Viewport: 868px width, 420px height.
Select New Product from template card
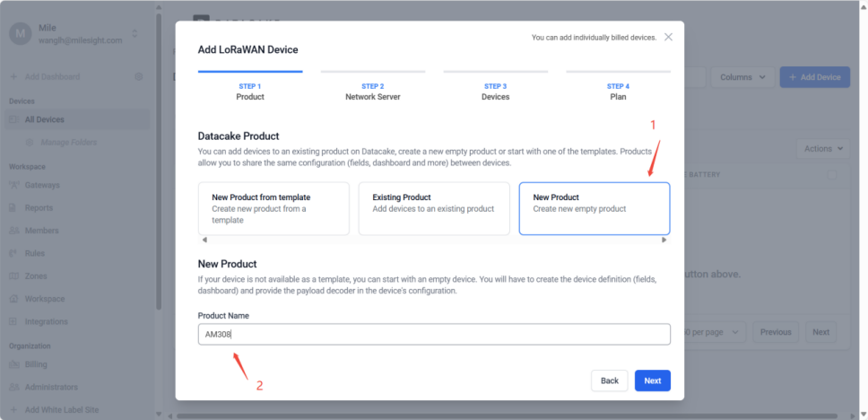274,209
